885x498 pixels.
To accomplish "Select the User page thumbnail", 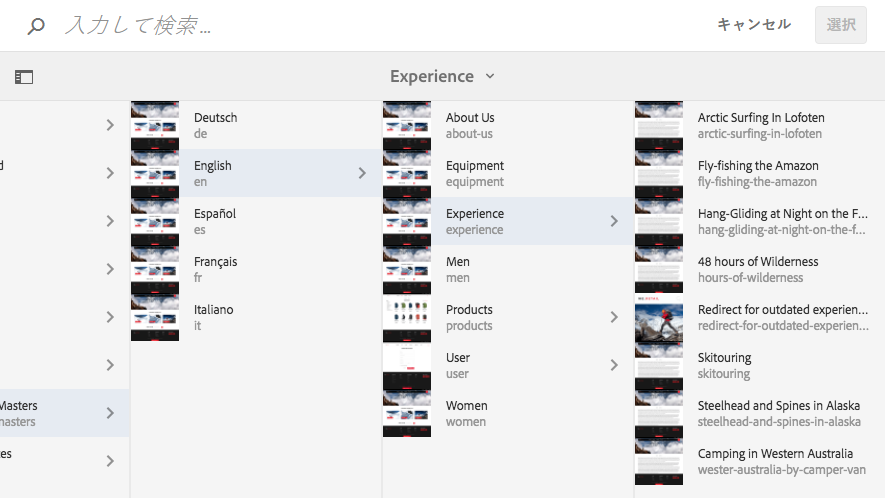I will [407, 365].
